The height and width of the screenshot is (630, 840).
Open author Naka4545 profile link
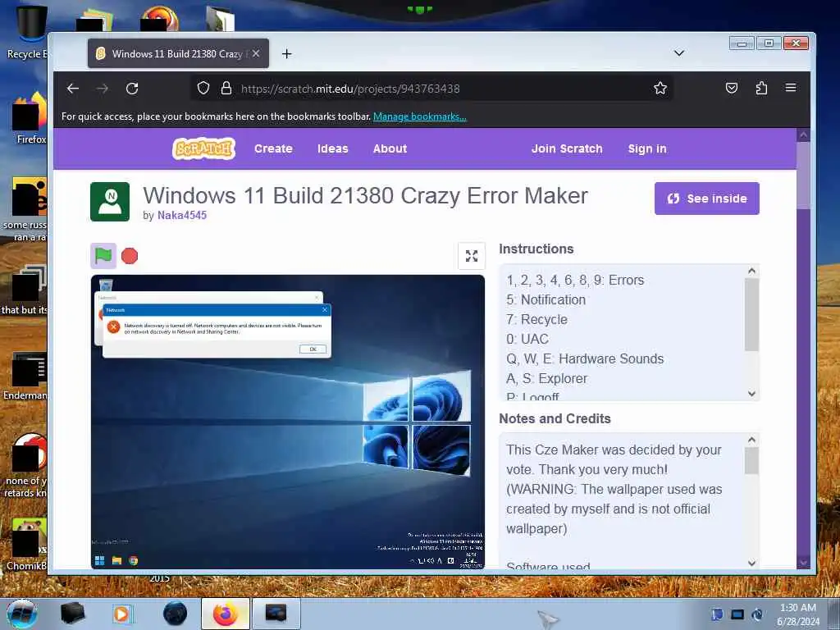(x=181, y=216)
